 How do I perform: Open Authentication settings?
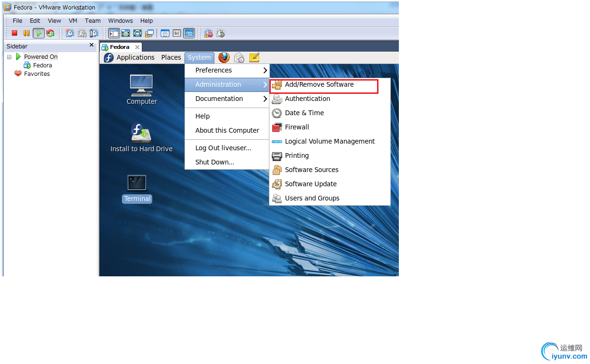click(330, 99)
